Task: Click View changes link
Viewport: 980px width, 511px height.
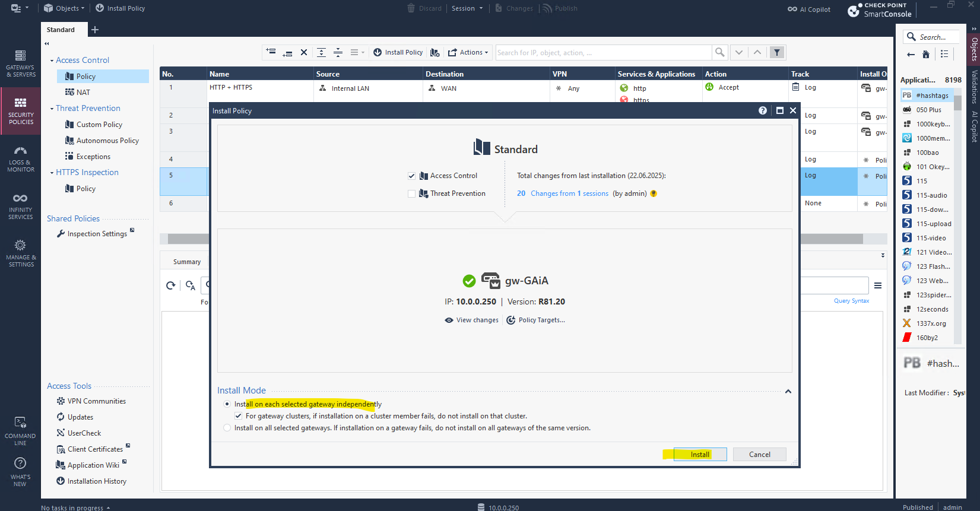Action: [x=472, y=320]
